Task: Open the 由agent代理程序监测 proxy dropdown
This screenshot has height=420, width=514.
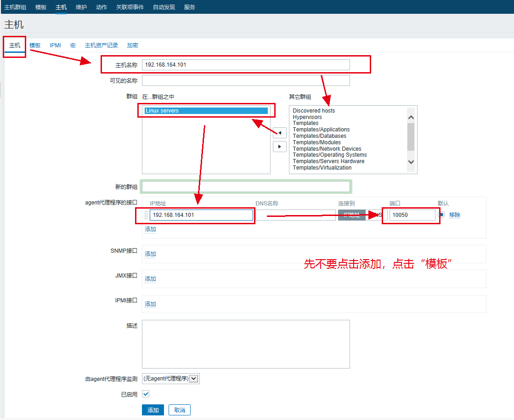Action: coord(171,379)
